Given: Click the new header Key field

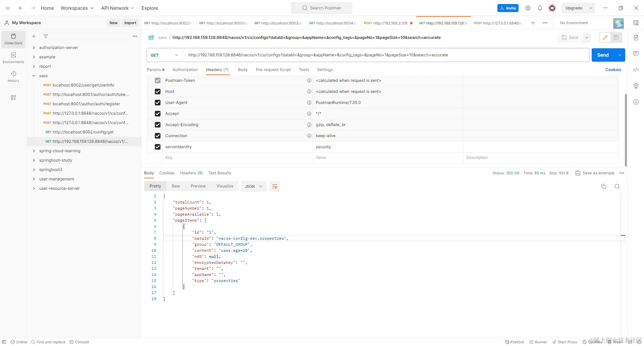Looking at the screenshot, I should (x=237, y=158).
